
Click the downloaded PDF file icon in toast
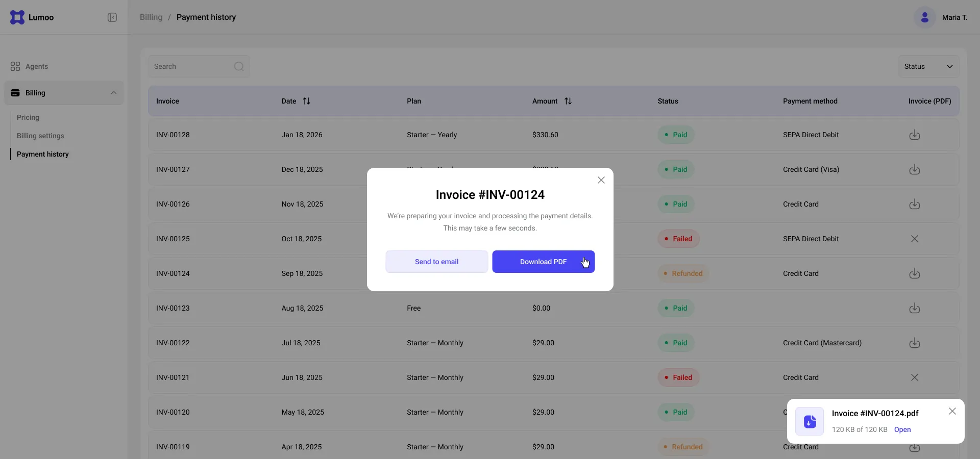[x=810, y=421]
